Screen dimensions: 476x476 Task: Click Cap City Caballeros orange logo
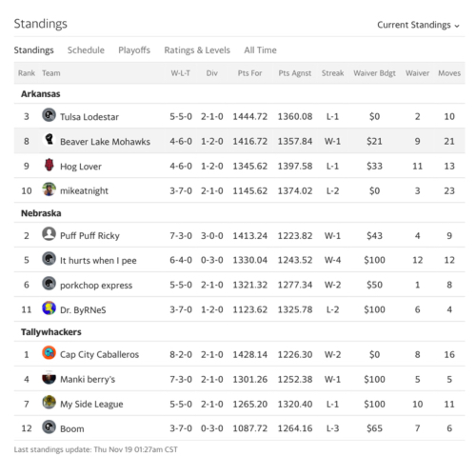49,353
